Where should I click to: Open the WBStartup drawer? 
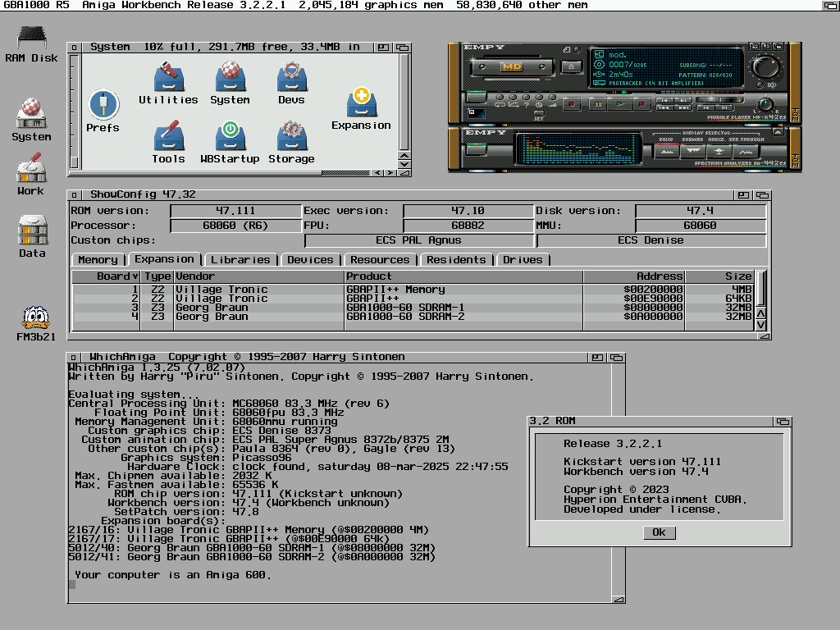click(230, 136)
